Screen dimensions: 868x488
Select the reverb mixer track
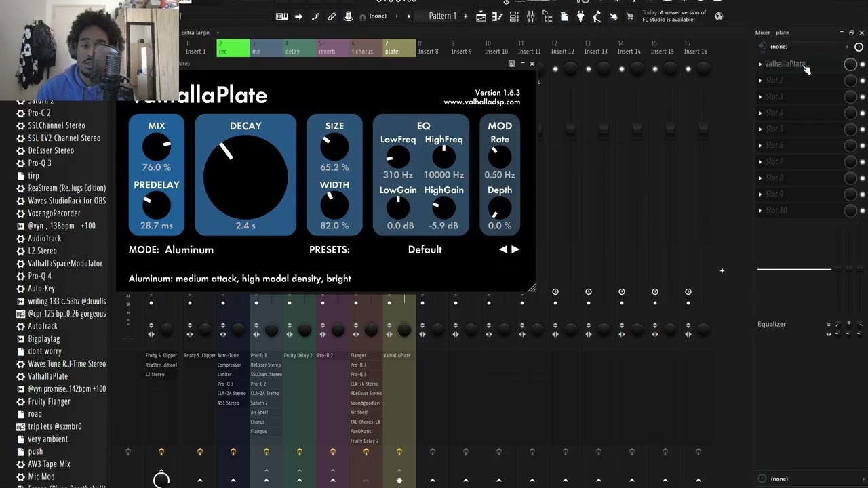click(333, 47)
